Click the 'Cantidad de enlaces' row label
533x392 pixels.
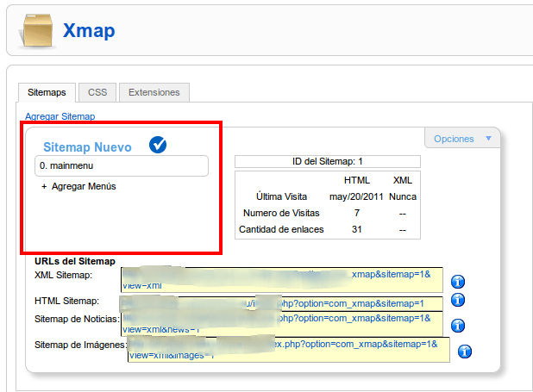coord(281,229)
